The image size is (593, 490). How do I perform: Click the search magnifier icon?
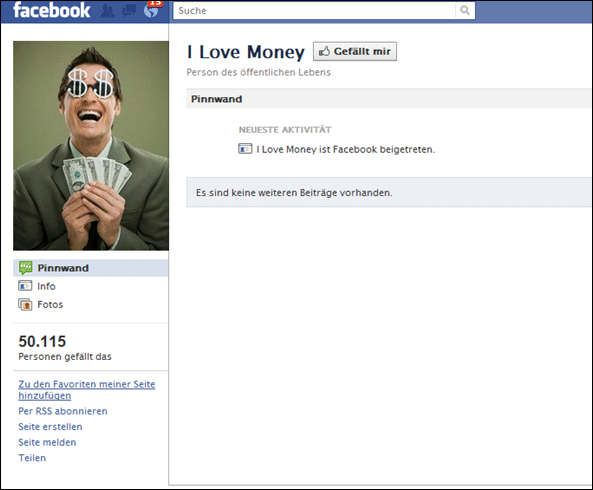[x=465, y=10]
